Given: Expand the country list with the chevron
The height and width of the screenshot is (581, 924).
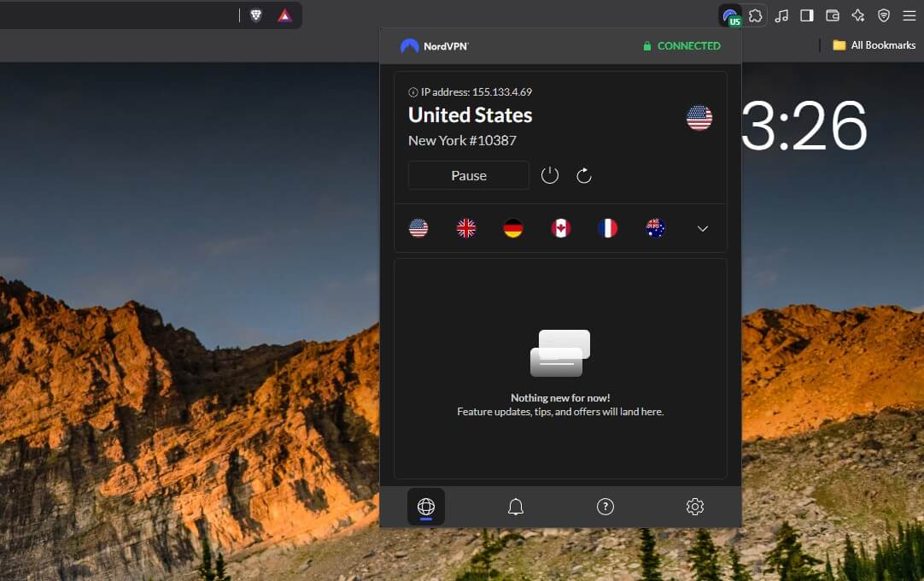Looking at the screenshot, I should point(702,228).
